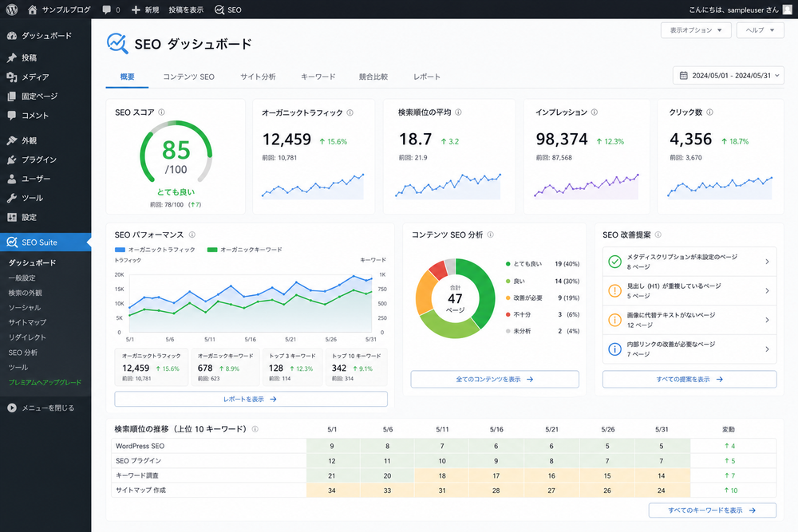Viewport: 798px width, 532px height.
Task: Click the info icon next to 検索順位の平均
Action: [x=458, y=112]
